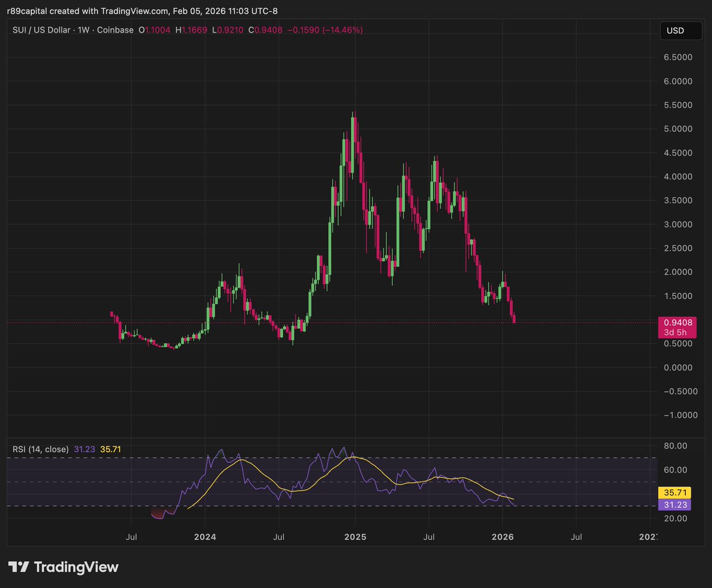Click the 6.5000 price axis label
Screen dimensions: 712x588
click(679, 58)
